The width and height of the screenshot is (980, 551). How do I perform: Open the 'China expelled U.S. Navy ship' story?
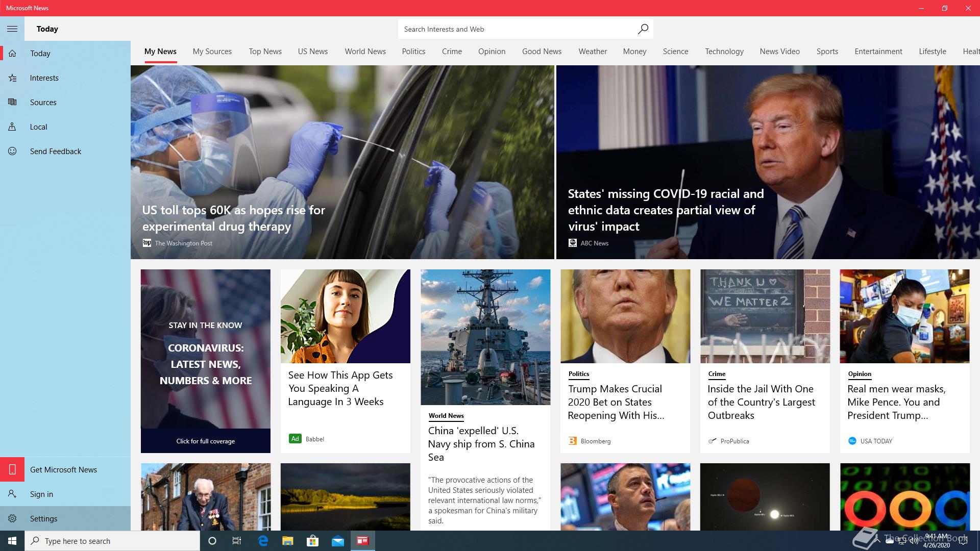click(481, 444)
